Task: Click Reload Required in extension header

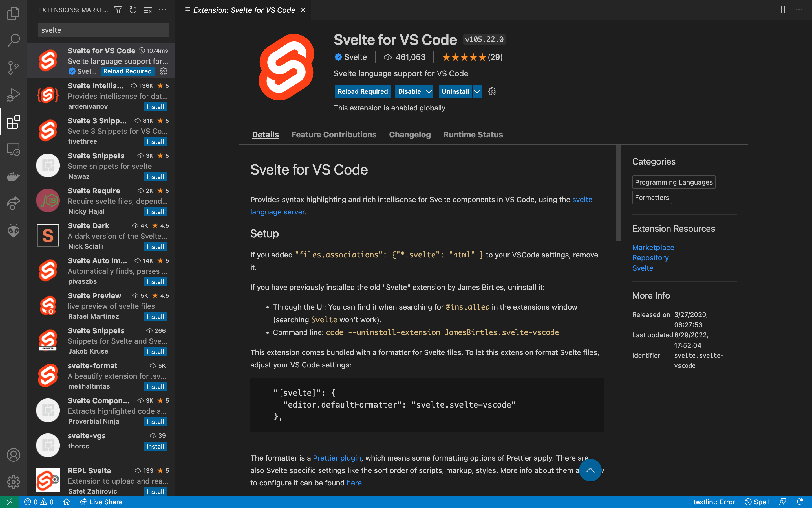Action: point(362,91)
